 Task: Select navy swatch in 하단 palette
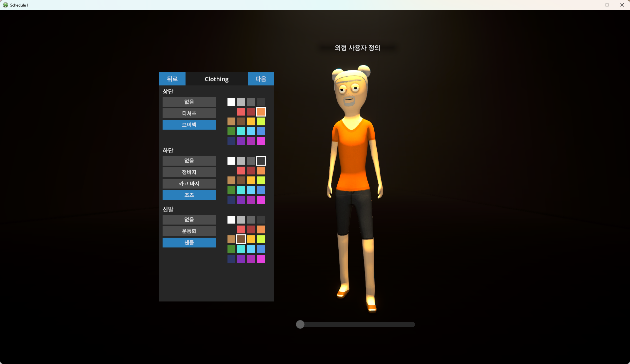(x=231, y=200)
